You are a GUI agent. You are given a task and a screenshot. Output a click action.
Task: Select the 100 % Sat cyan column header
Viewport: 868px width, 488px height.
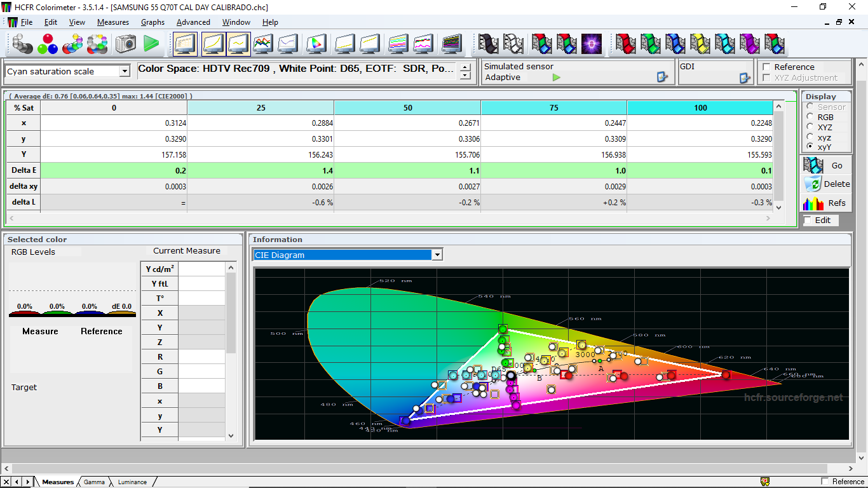700,107
